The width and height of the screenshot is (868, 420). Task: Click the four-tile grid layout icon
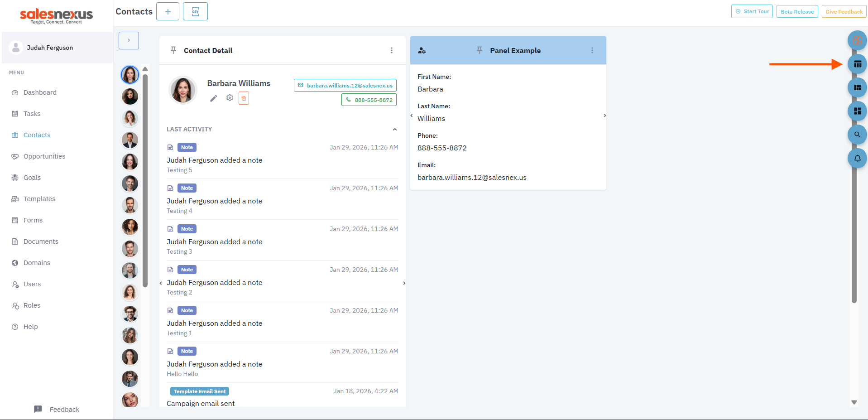click(857, 111)
